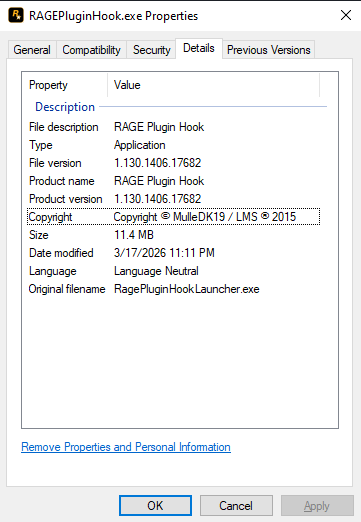Screen dimensions: 361x522
Task: Click the Rockstar icon in the title bar
Action: coord(16,15)
